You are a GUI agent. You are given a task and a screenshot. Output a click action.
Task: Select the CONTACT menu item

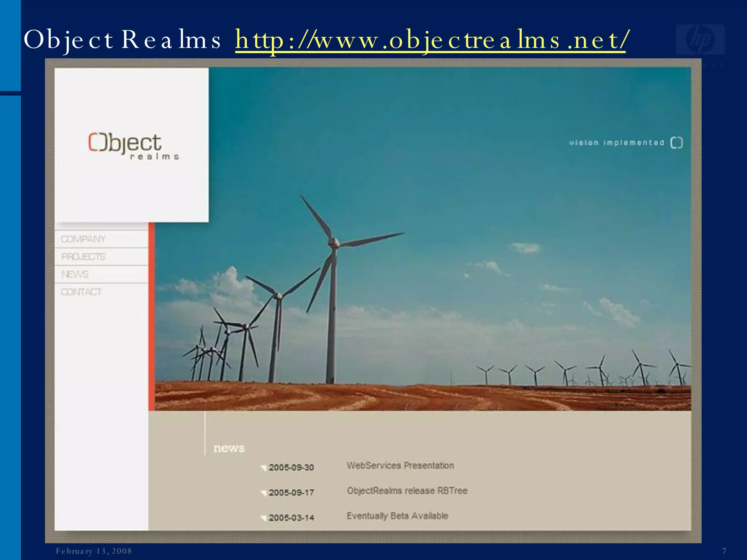(x=81, y=292)
